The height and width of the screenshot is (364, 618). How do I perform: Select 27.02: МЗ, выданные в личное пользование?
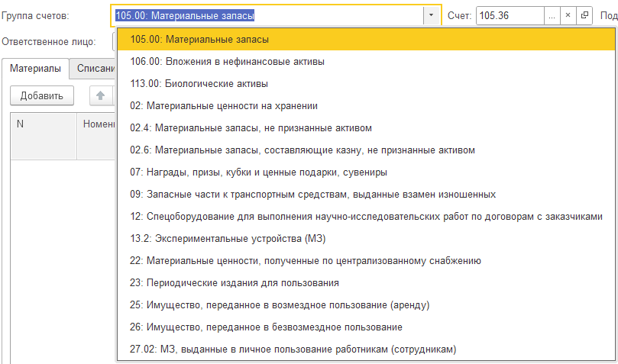[366, 350]
